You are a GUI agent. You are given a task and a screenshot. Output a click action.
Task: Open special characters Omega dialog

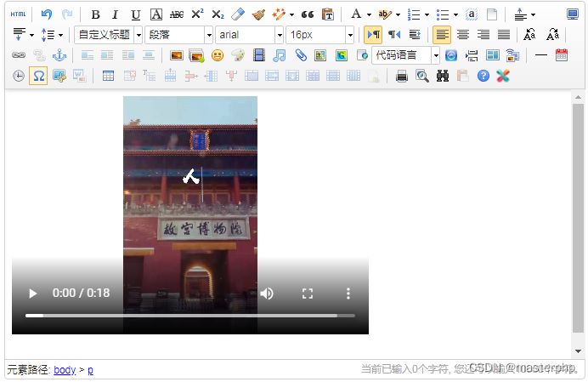[38, 77]
